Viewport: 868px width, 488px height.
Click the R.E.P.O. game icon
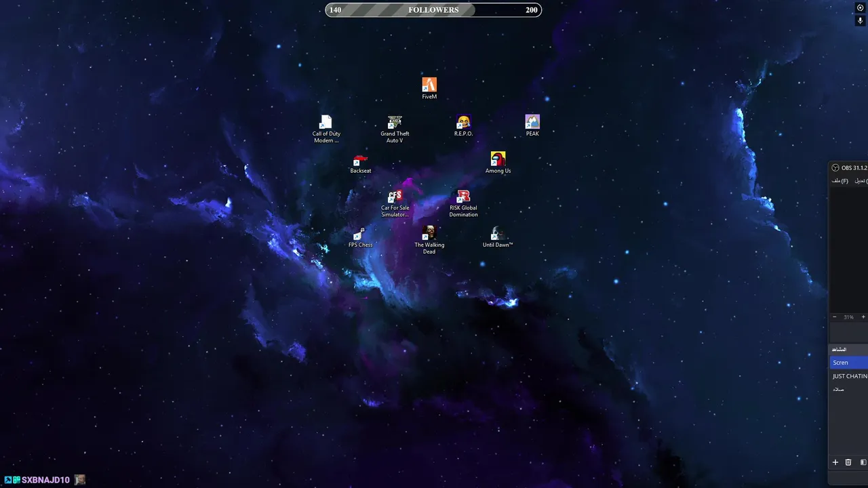coord(464,125)
